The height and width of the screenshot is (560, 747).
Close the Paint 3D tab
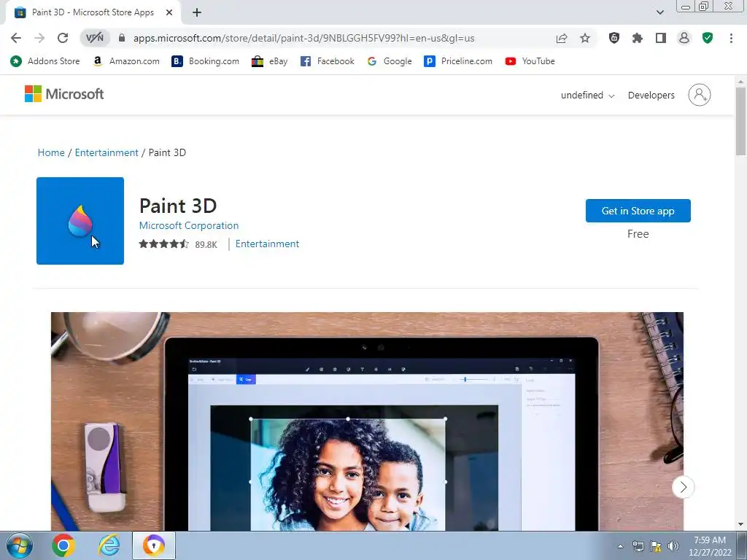click(169, 13)
